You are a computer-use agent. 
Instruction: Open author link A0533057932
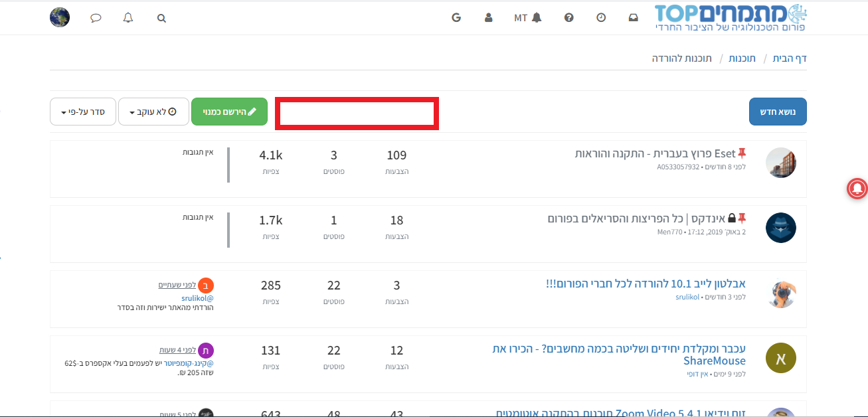click(x=678, y=167)
